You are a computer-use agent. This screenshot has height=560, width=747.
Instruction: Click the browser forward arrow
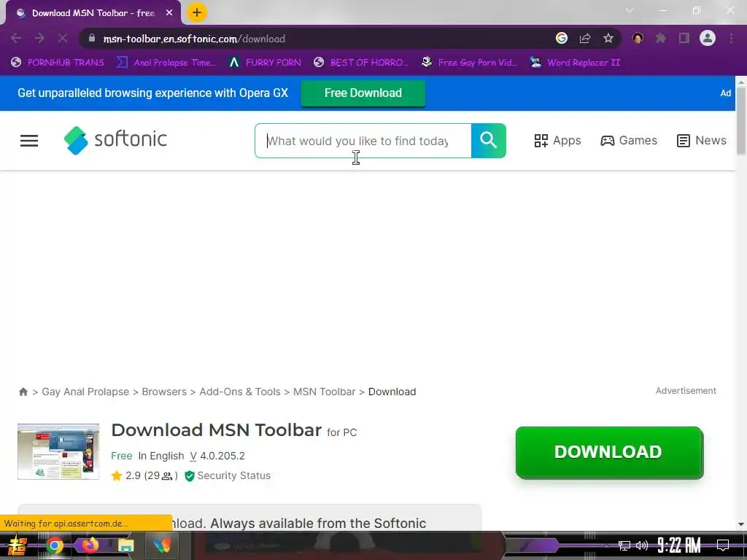(x=39, y=38)
